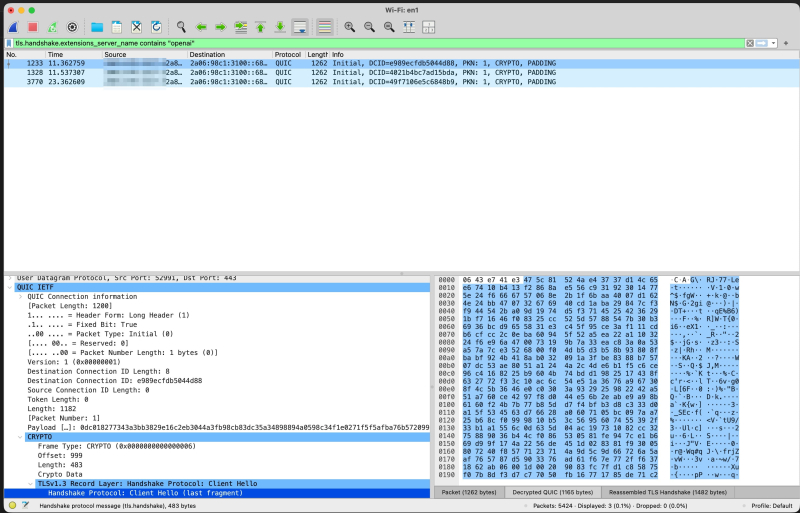
Task: Collapse the QUIC IETF tree node
Action: click(x=10, y=287)
